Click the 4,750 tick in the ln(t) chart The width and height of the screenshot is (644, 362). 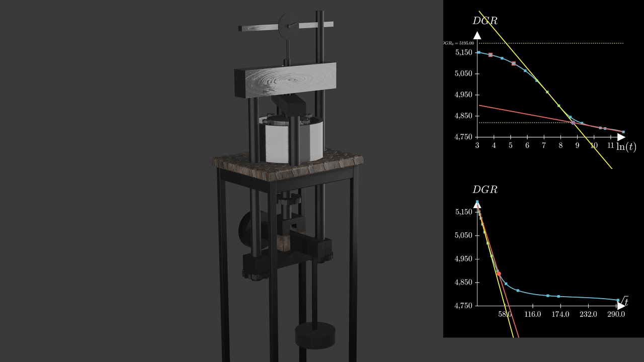click(x=464, y=137)
